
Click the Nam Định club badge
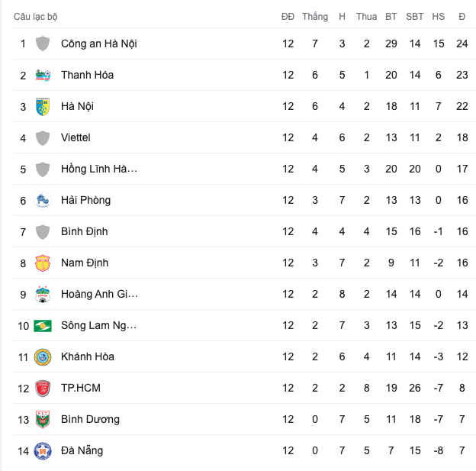pos(43,263)
